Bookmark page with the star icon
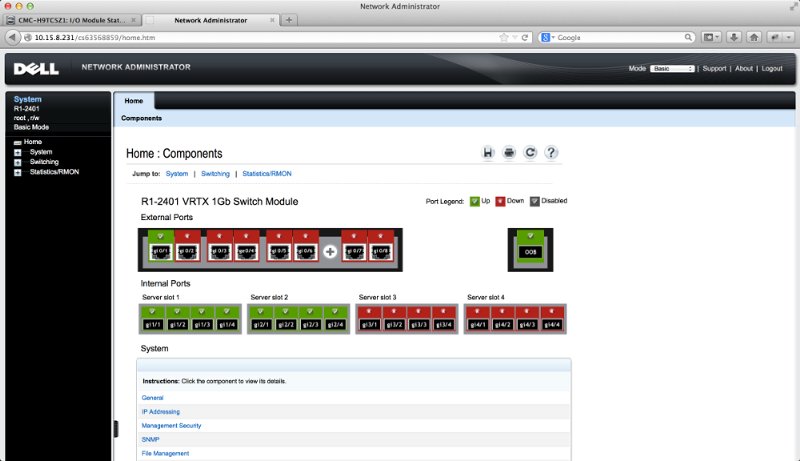Screen dimensions: 800x461 (504, 37)
